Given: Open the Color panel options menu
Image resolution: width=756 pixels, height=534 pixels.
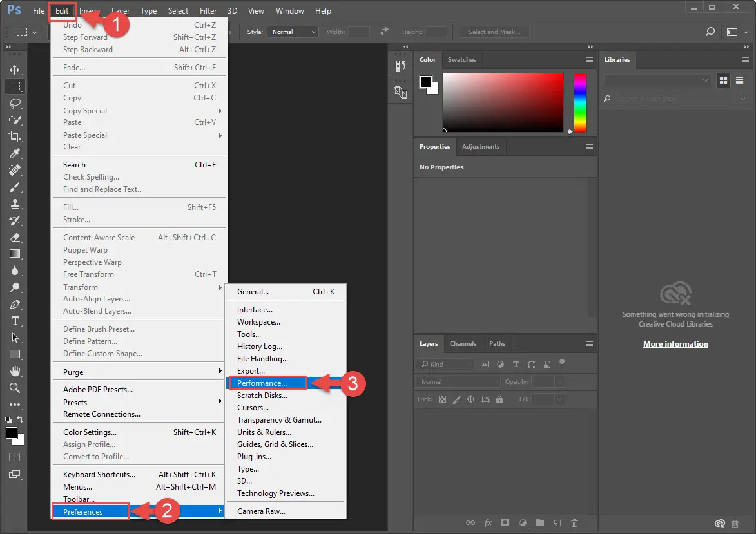Looking at the screenshot, I should click(589, 59).
